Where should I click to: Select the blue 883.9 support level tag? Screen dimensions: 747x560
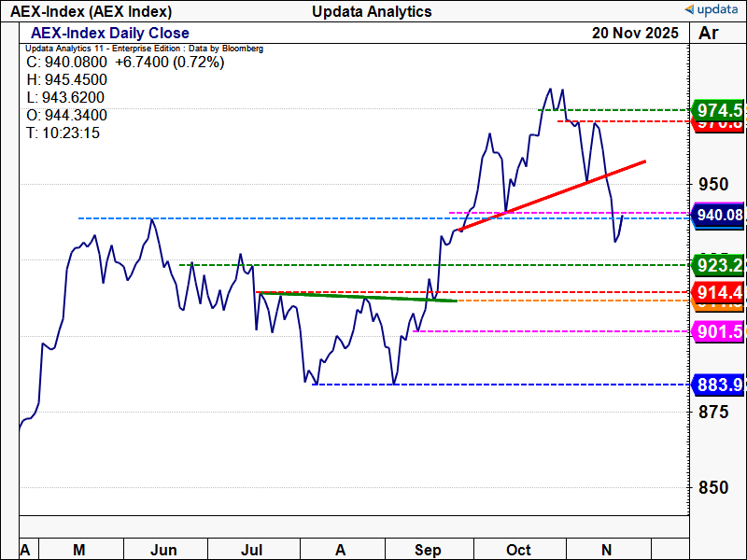[x=717, y=385]
